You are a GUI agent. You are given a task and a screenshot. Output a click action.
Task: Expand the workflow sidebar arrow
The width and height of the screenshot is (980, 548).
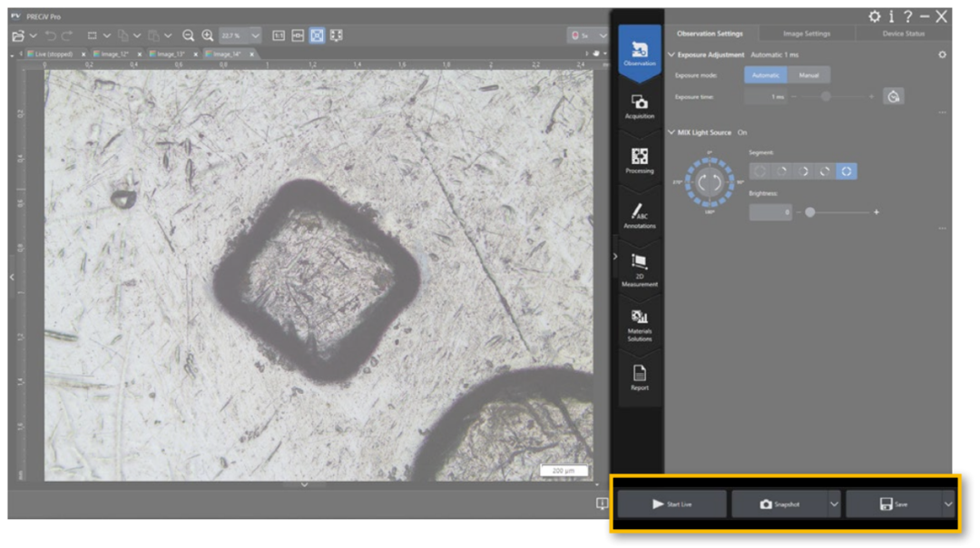[615, 256]
